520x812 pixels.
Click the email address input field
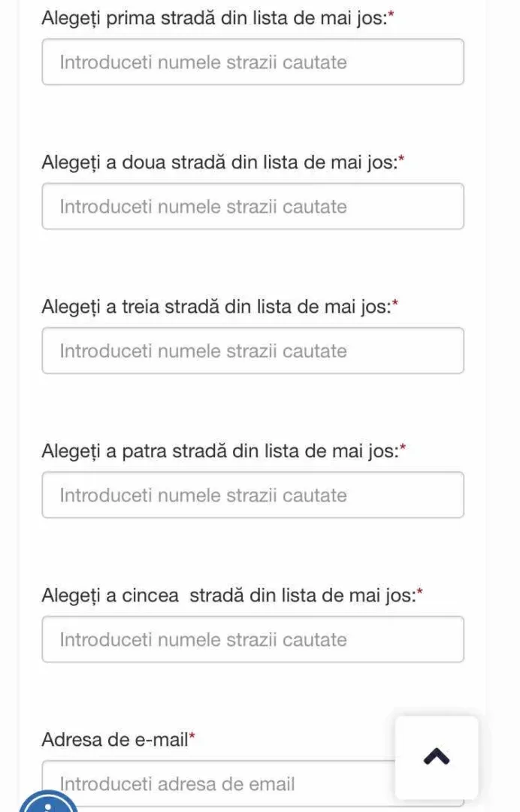click(219, 783)
